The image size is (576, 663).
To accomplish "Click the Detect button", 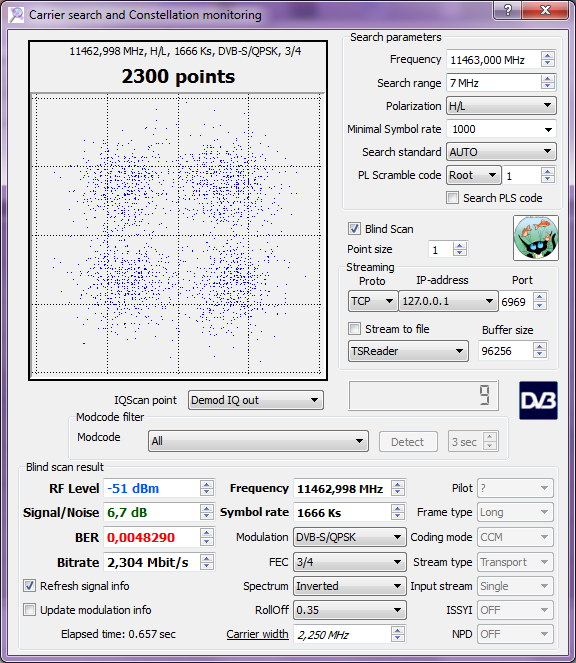I will (x=408, y=442).
